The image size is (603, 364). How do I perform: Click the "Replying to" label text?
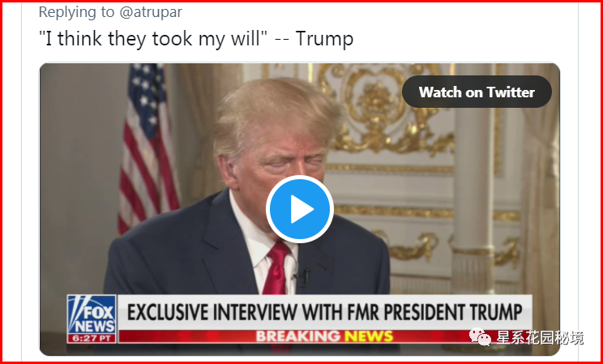point(77,12)
